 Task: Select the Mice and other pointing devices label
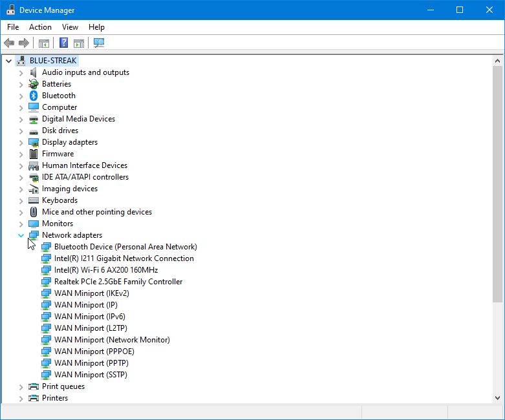tap(97, 212)
